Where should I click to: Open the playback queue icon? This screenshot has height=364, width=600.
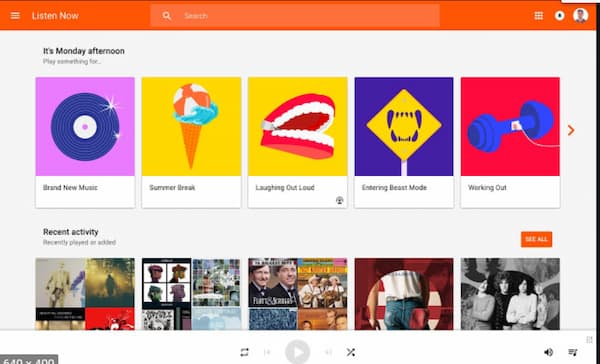tap(572, 352)
